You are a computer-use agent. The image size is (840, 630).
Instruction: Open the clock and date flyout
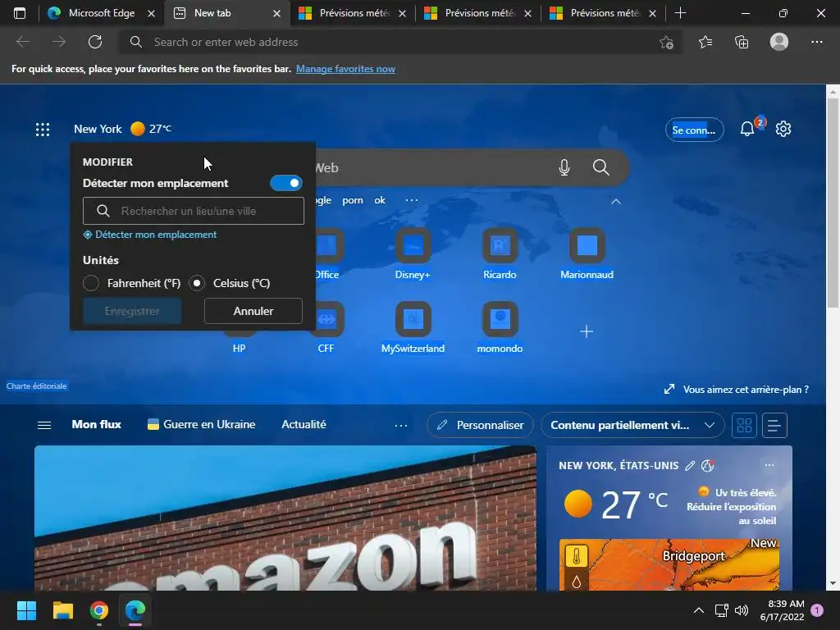coord(782,610)
